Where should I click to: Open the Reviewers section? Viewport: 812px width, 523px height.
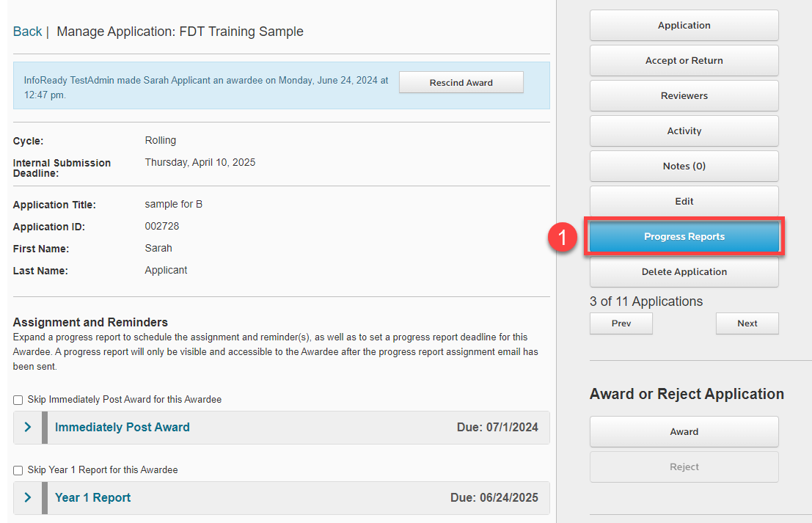tap(684, 96)
